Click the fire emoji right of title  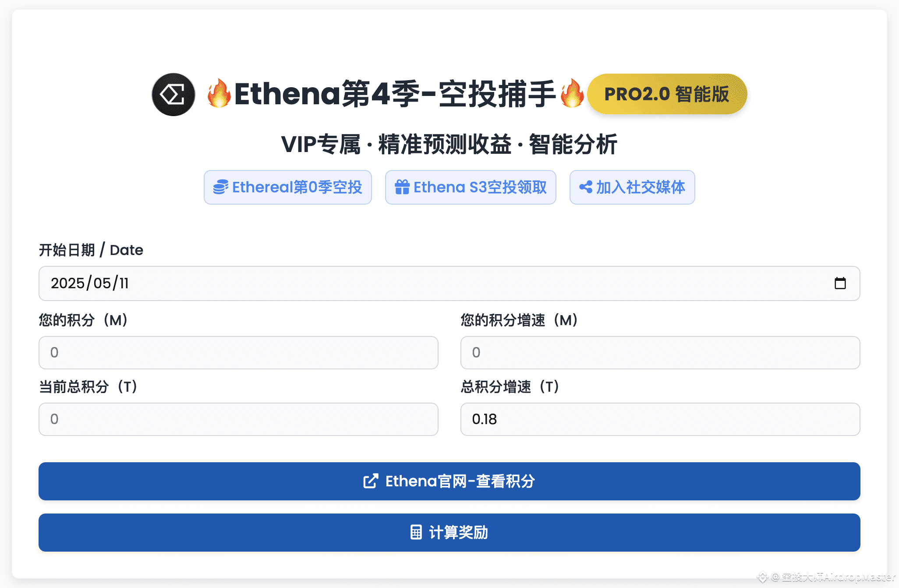572,93
